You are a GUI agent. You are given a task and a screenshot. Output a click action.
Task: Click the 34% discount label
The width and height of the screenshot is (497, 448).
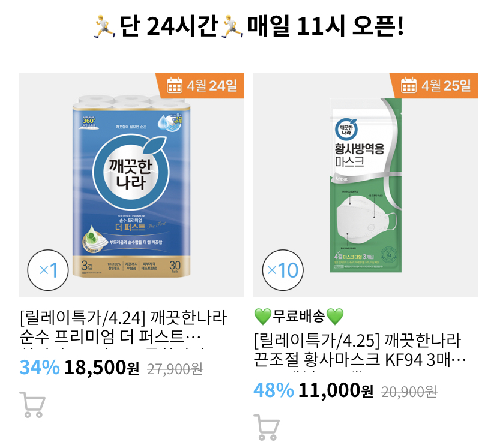pyautogui.click(x=40, y=367)
